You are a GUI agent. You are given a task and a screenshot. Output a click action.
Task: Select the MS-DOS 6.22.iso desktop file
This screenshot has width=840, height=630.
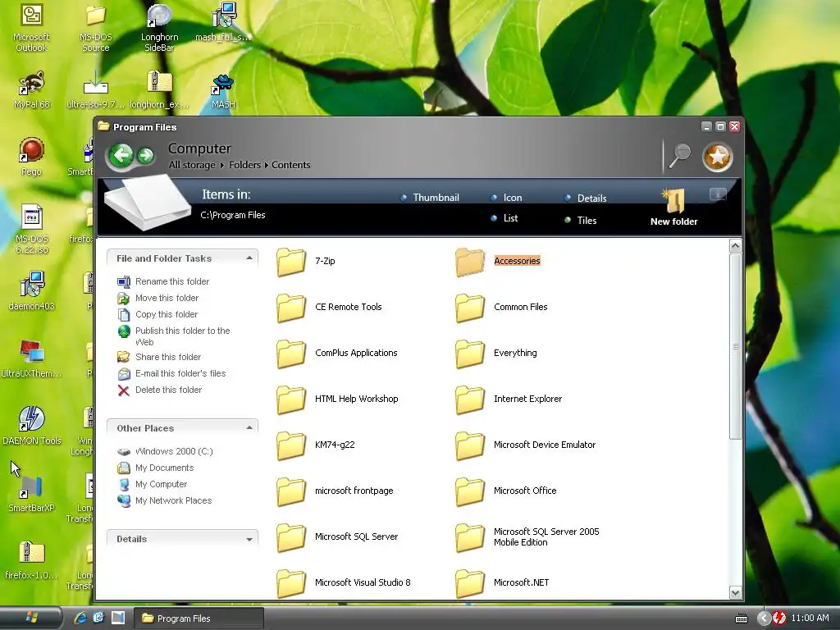tap(32, 230)
